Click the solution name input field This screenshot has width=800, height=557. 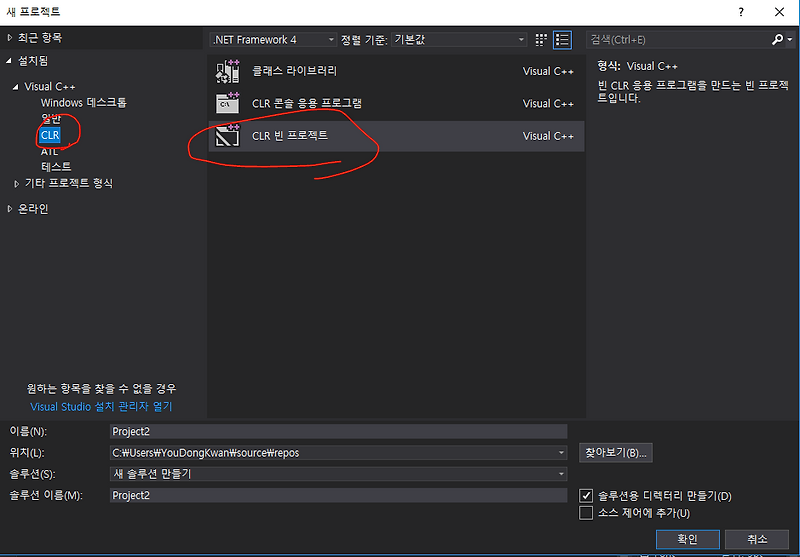click(338, 495)
